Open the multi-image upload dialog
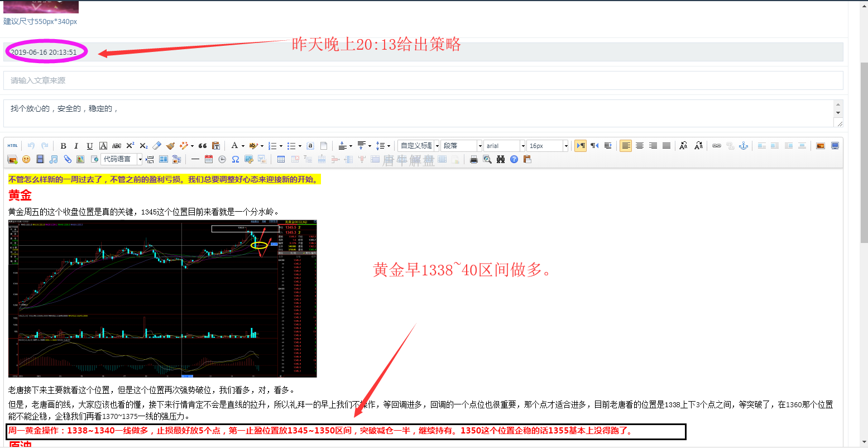 click(12, 159)
